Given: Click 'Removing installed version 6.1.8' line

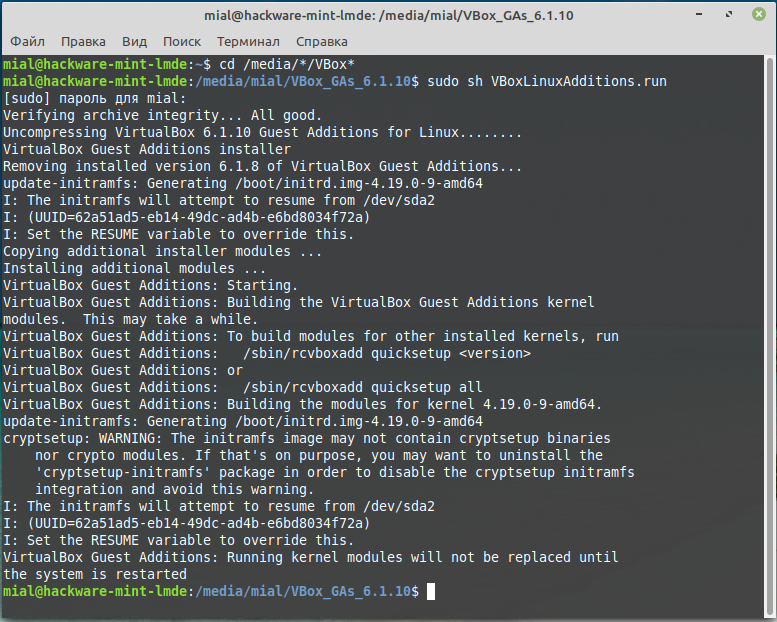Looking at the screenshot, I should point(263,166).
